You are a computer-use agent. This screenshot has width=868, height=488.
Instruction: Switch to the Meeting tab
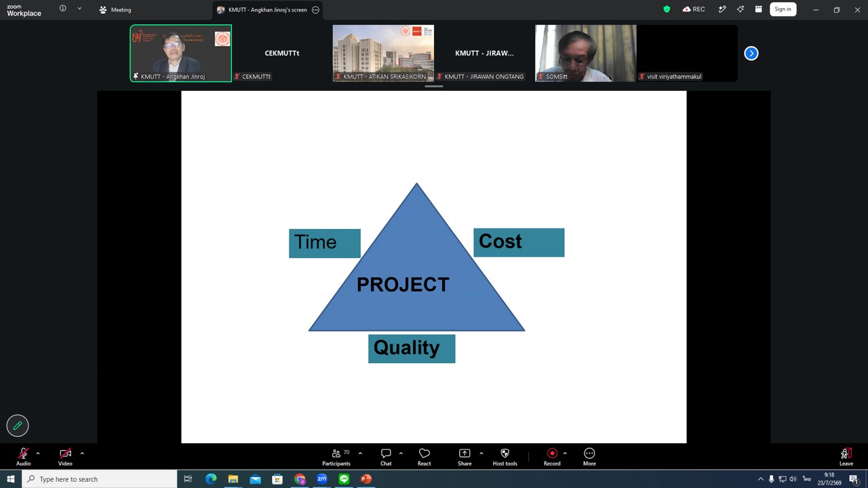(115, 9)
